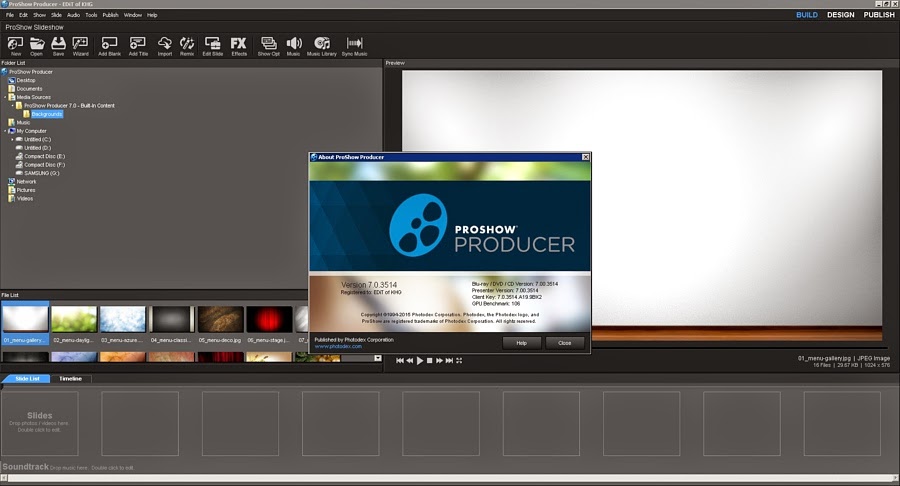The height and width of the screenshot is (486, 900).
Task: Click the fast-forward playback button
Action: tap(439, 360)
